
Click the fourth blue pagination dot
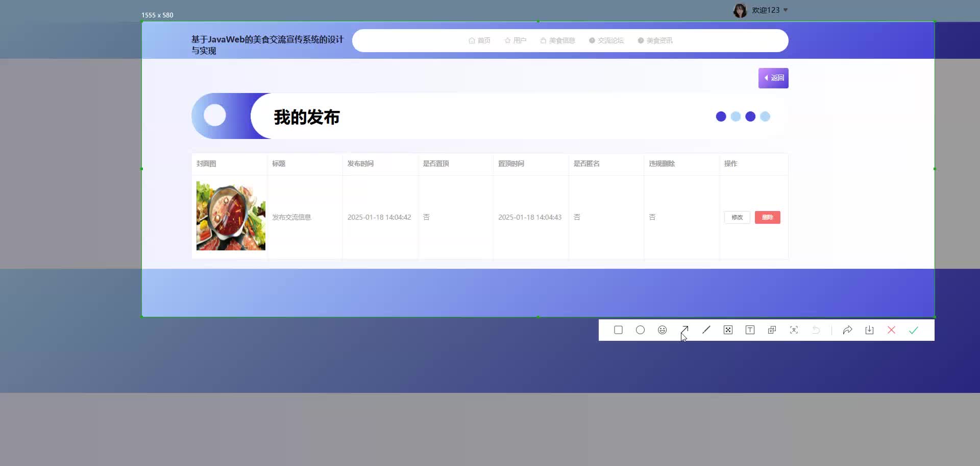[x=765, y=116]
